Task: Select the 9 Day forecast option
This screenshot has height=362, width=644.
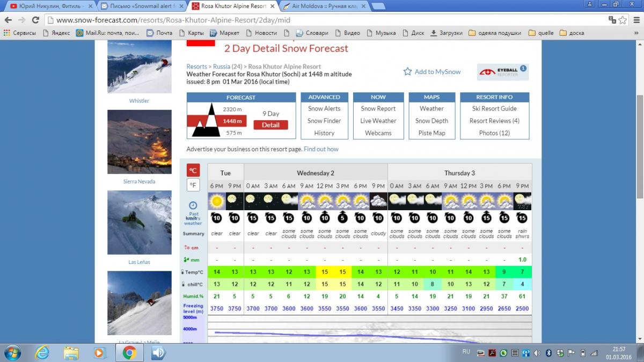Action: pos(270,114)
